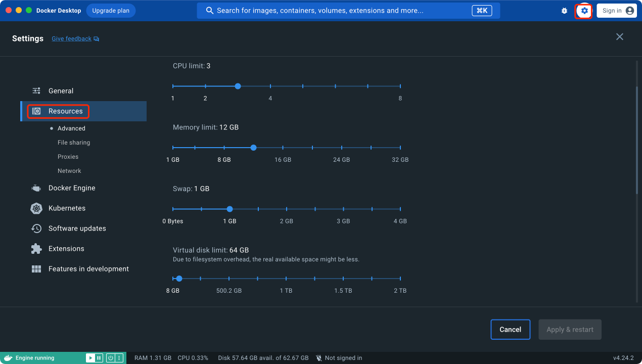Click the search magnifier icon
Screen dimensions: 642x364
(x=209, y=11)
